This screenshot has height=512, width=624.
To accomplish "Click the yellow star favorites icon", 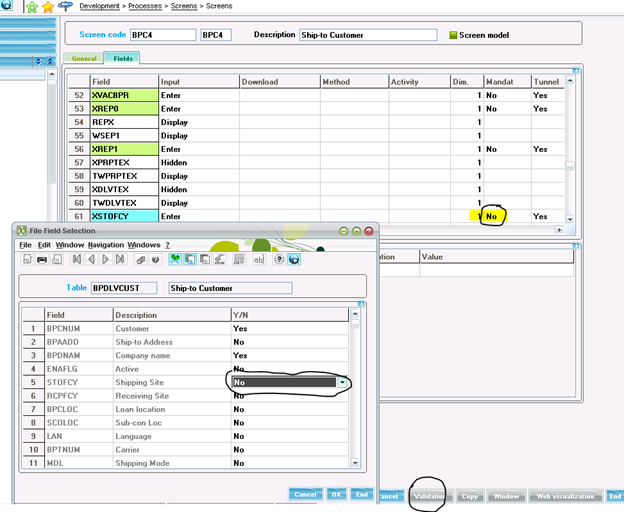I will [x=48, y=6].
